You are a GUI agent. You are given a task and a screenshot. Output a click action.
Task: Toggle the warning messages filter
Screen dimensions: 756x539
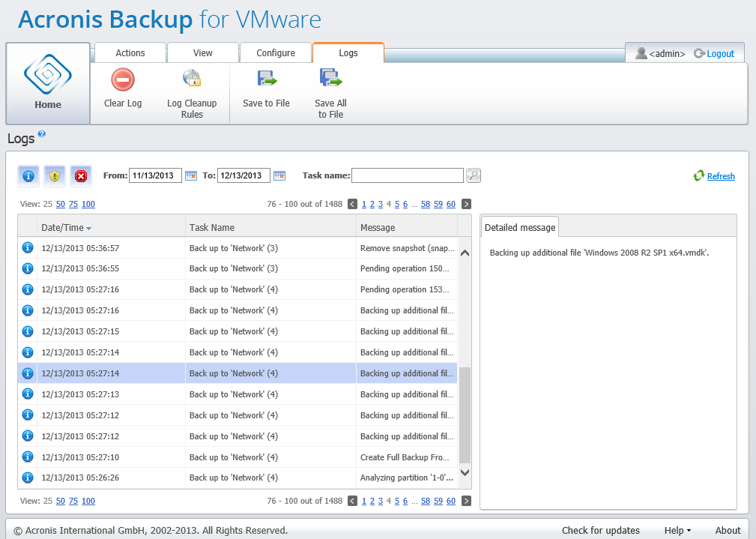point(55,175)
